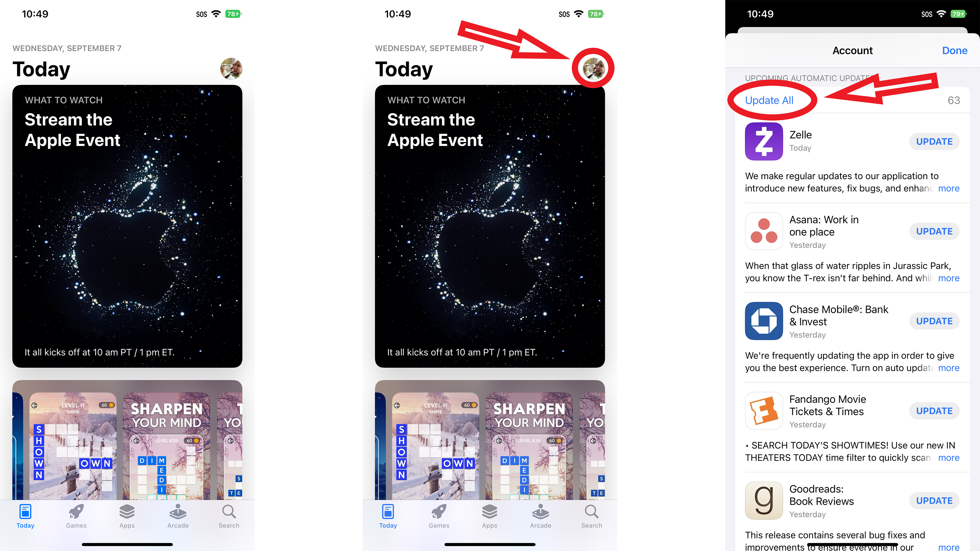This screenshot has width=980, height=551.
Task: Click Update All to update 63 apps
Action: pos(769,99)
